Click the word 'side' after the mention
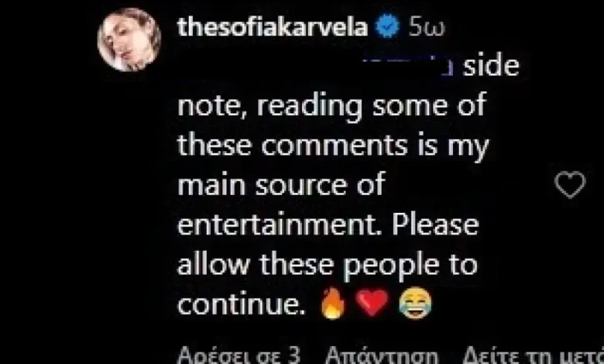Screen dimensions: 604x364 pyautogui.click(x=491, y=66)
